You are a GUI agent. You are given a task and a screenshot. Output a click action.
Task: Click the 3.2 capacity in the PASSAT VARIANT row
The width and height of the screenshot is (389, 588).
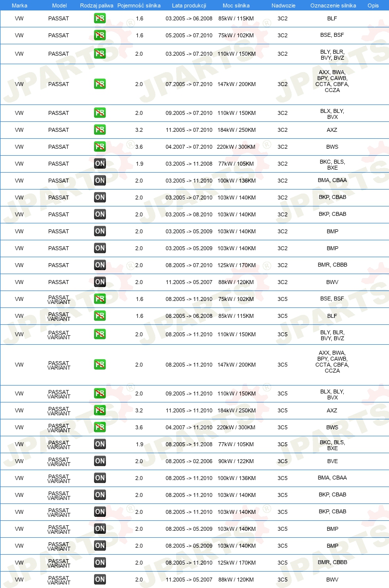tap(139, 410)
